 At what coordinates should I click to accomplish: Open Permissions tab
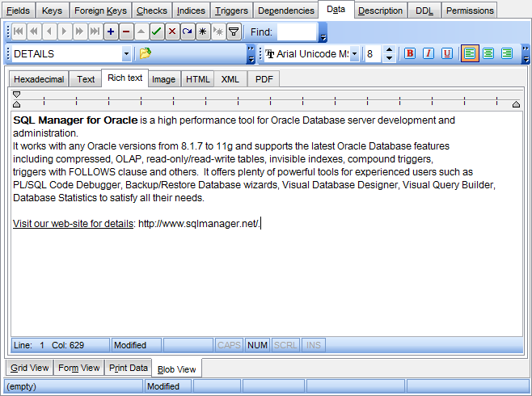pyautogui.click(x=470, y=11)
